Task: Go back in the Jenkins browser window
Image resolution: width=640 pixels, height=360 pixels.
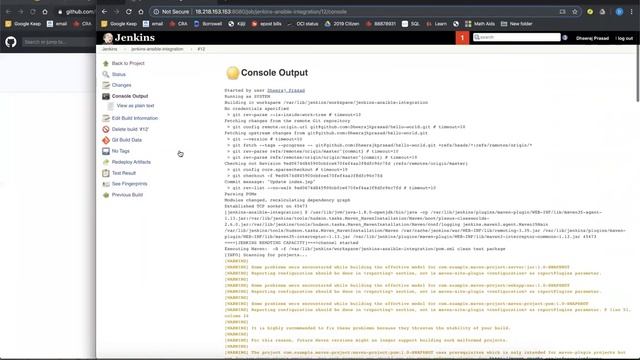Action: (104, 12)
